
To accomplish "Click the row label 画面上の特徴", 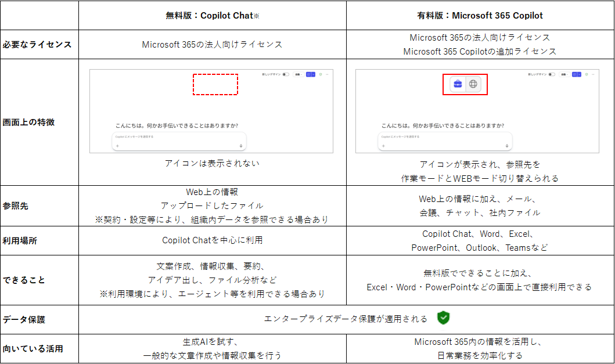I will [x=28, y=122].
